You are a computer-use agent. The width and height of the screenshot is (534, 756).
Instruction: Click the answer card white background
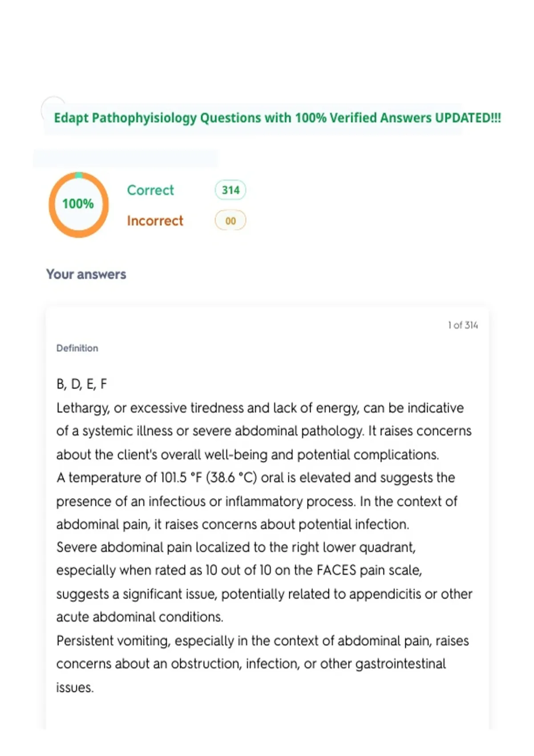[x=267, y=518]
